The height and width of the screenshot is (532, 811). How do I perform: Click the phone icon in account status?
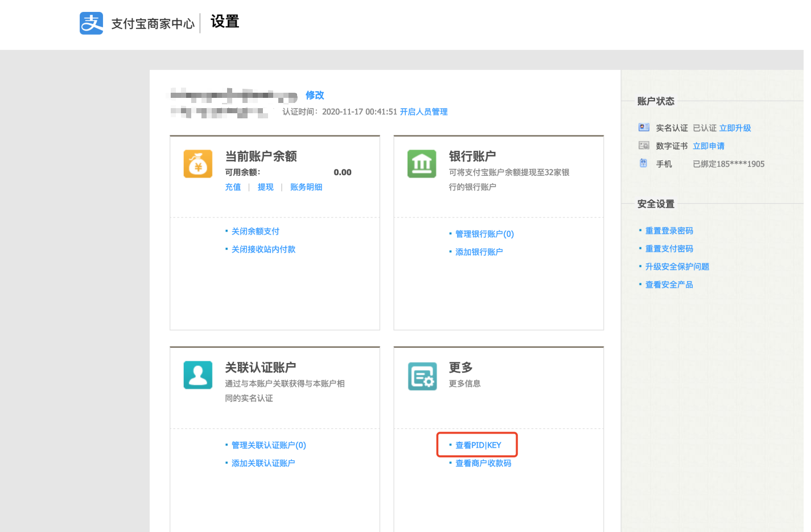643,163
